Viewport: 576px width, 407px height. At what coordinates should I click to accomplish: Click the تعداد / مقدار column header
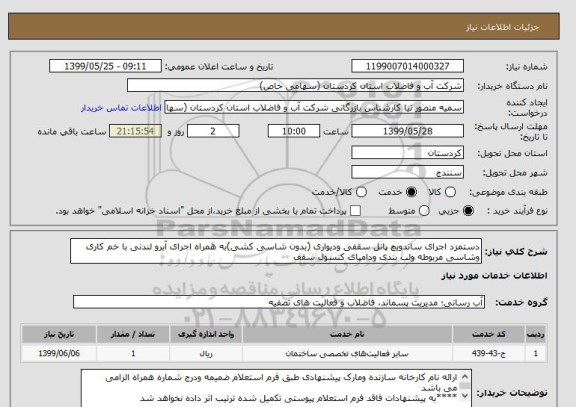coord(133,334)
